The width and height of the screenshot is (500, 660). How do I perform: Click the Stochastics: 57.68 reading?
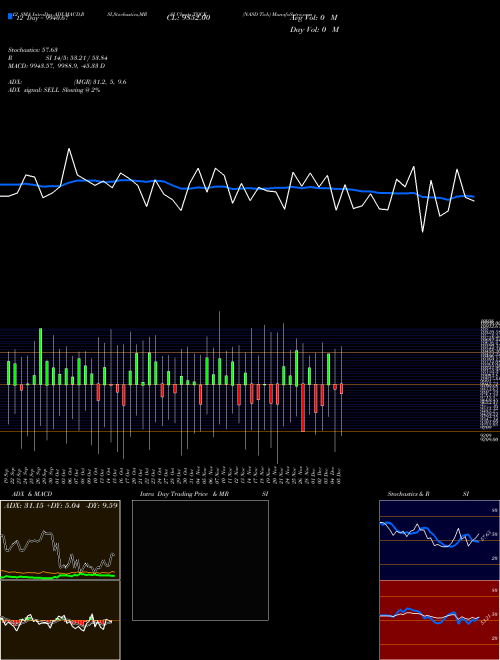[32, 50]
